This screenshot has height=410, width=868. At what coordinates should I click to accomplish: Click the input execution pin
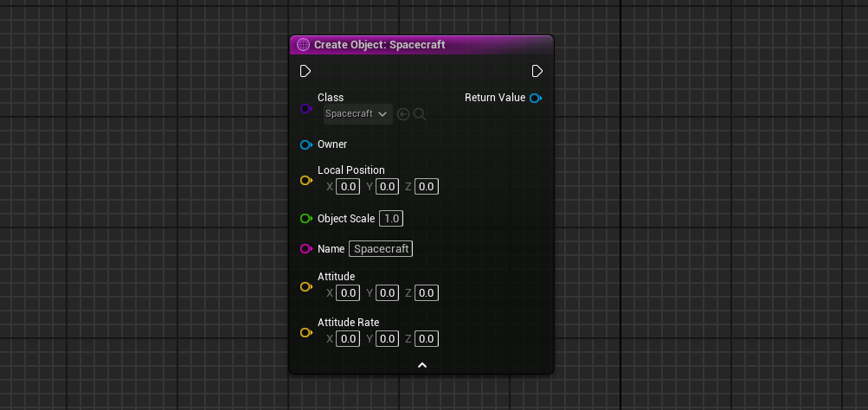point(305,71)
